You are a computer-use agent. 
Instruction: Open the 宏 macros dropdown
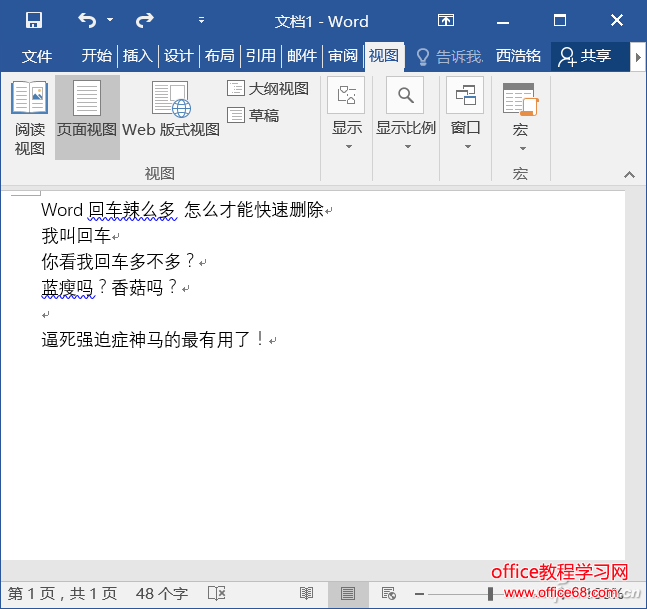coord(520,120)
